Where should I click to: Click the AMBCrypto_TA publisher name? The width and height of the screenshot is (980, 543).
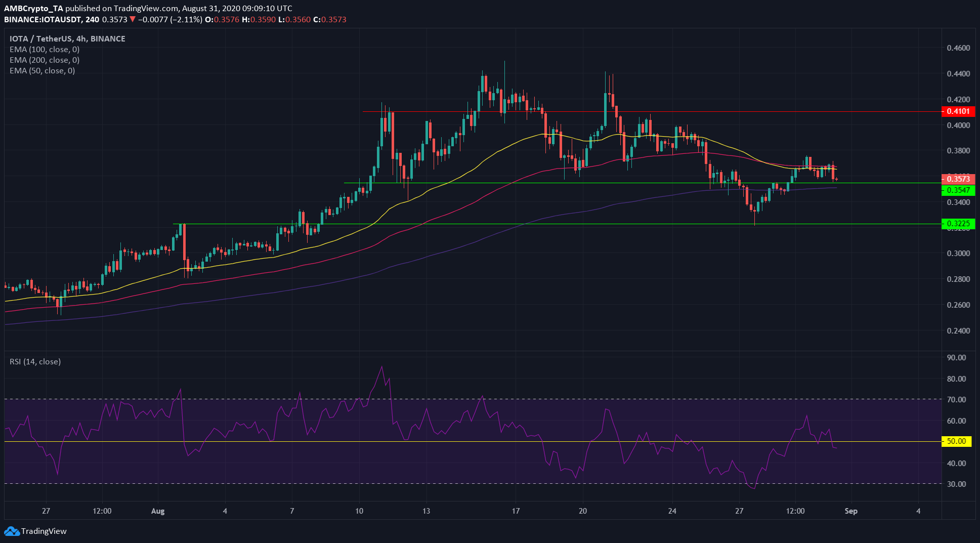[x=33, y=9]
